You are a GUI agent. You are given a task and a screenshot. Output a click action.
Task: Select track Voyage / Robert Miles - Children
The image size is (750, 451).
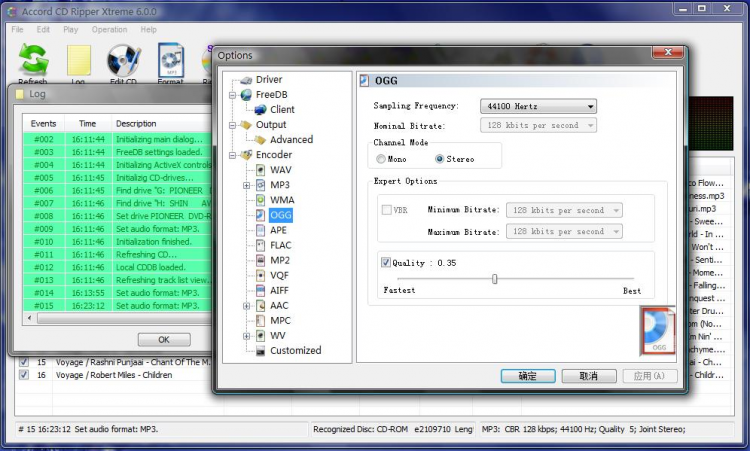coord(114,375)
